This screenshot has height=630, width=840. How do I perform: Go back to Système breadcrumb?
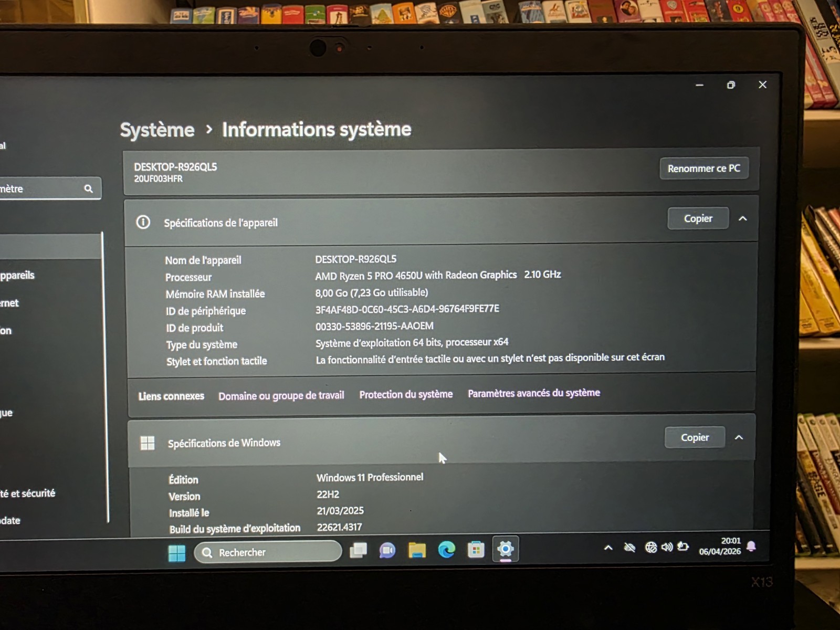157,130
